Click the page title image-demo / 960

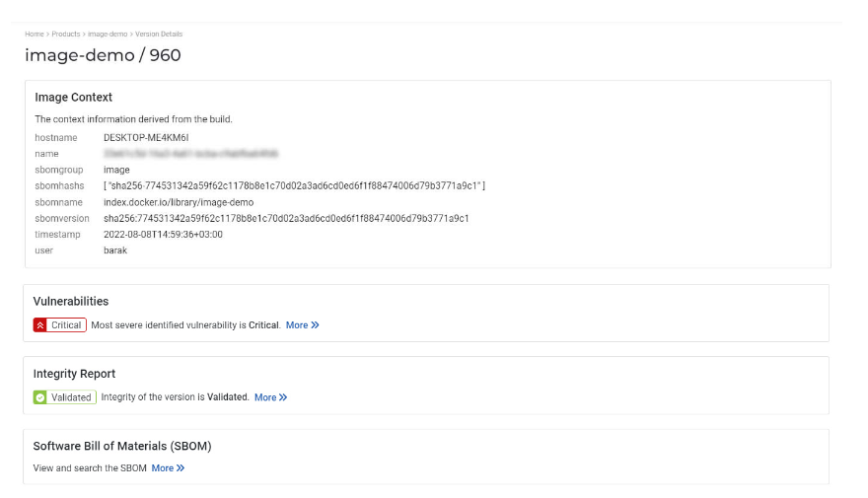[x=103, y=56]
